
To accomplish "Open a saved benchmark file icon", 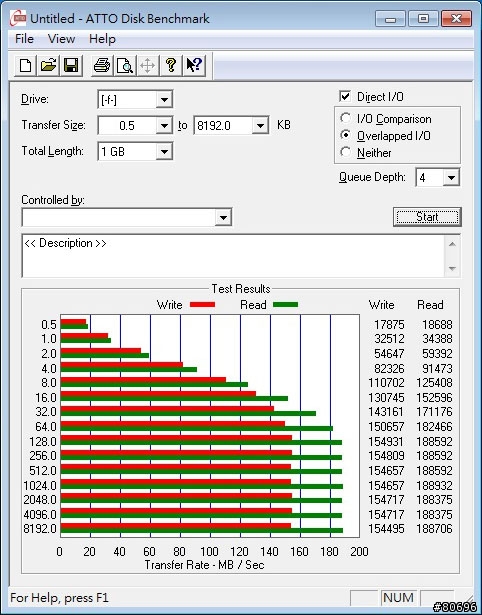I will (48, 65).
